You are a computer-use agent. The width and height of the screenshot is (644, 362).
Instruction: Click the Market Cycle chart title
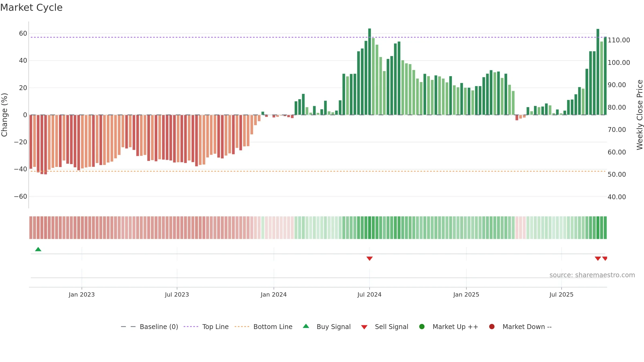pos(31,8)
